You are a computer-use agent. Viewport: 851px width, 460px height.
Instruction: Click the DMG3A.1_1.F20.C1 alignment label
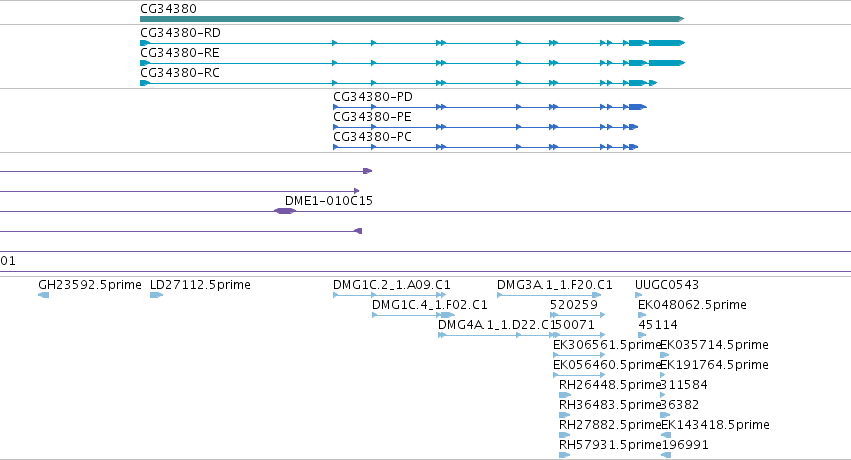point(555,285)
